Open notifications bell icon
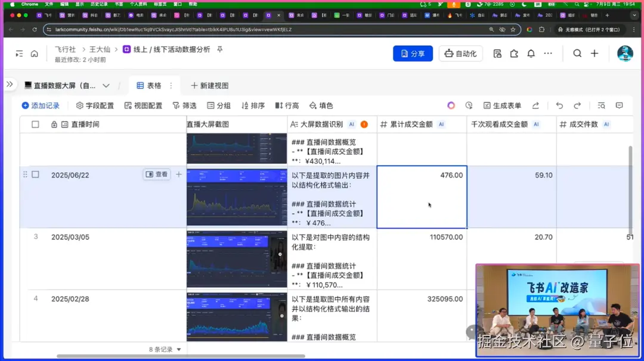Screen dimensions: 644x361 point(531,54)
